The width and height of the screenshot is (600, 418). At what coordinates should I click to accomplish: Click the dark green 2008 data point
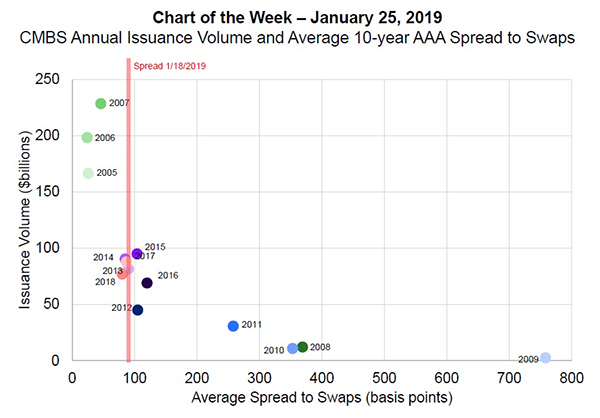[x=303, y=347]
